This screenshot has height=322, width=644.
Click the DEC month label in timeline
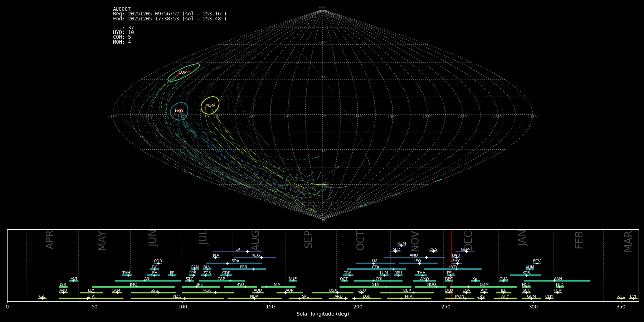468,240
